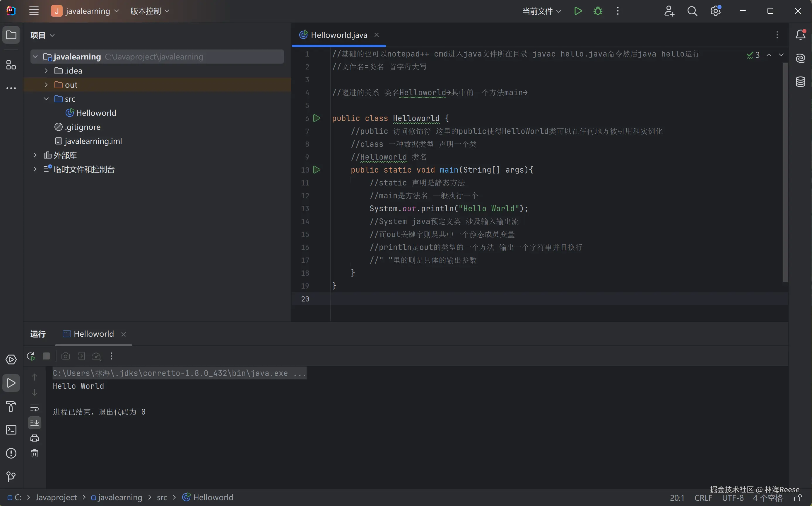Open the Problems exclamation icon
The width and height of the screenshot is (812, 506).
coord(11,453)
